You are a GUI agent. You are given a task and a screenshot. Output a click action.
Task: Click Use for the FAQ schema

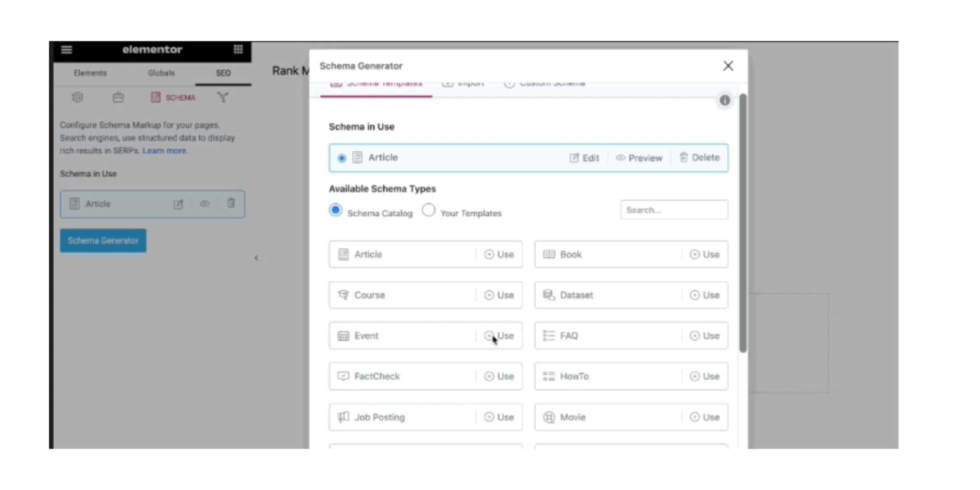point(704,336)
